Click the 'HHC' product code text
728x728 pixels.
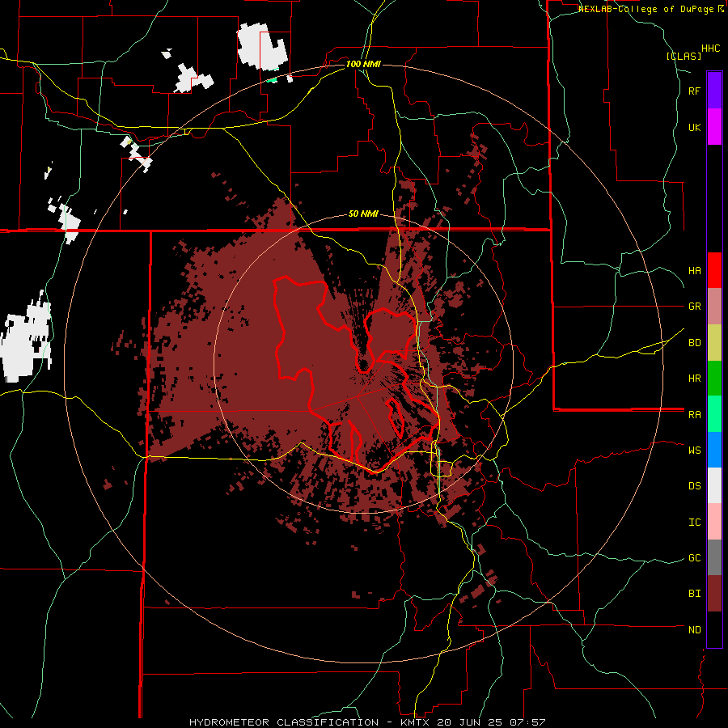pyautogui.click(x=710, y=49)
